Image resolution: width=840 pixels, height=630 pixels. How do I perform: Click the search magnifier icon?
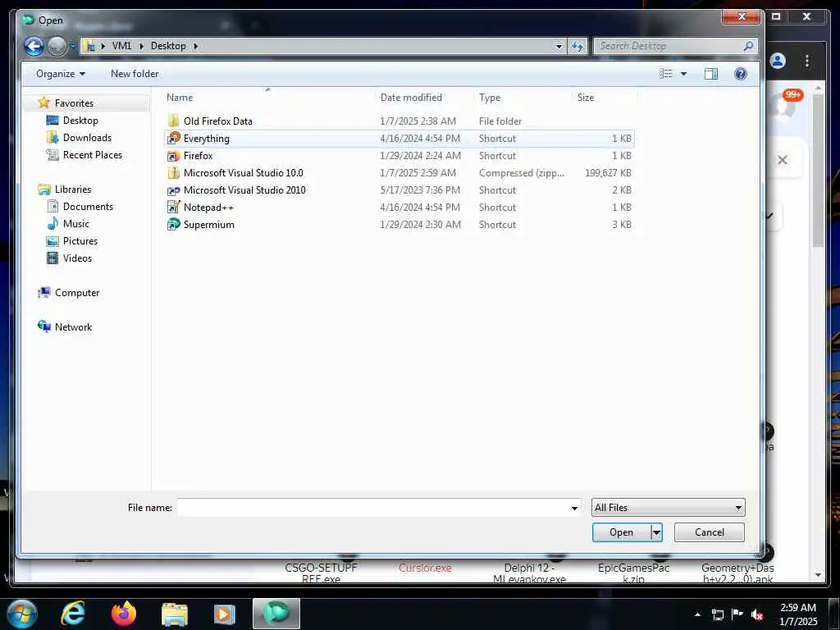(748, 46)
